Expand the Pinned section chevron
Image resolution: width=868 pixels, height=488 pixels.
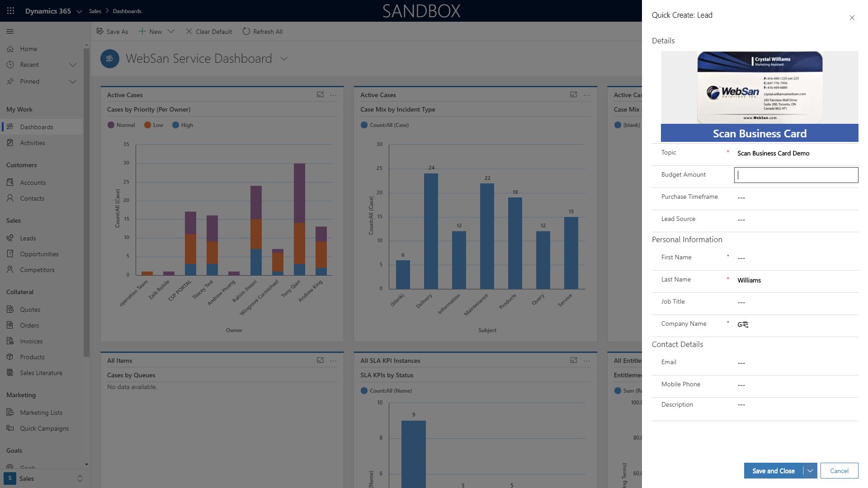[x=73, y=82]
